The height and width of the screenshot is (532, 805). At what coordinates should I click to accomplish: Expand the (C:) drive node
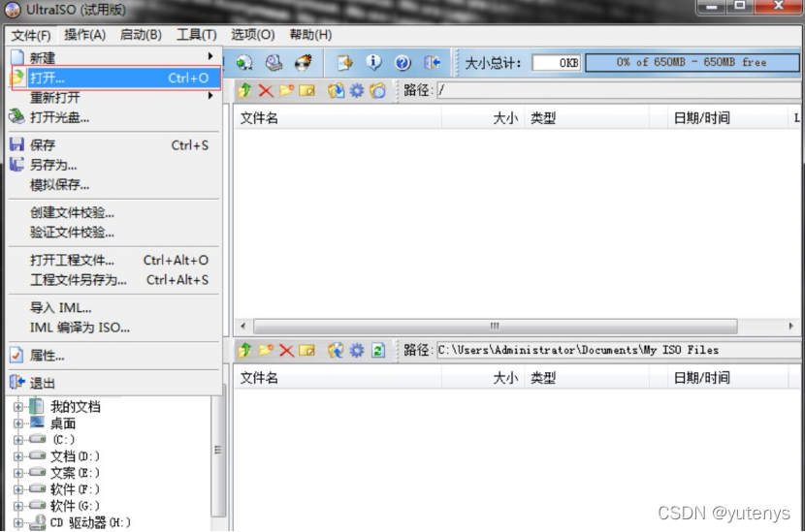pyautogui.click(x=18, y=440)
